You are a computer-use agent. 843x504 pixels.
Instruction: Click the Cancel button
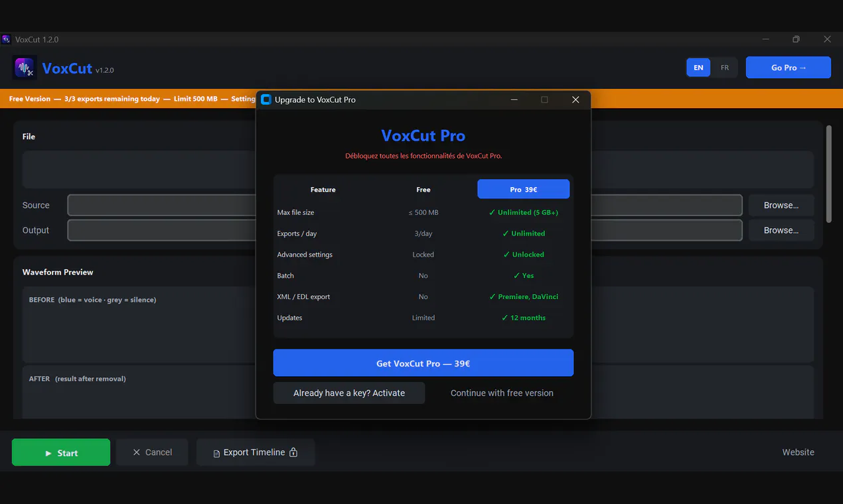[152, 452]
